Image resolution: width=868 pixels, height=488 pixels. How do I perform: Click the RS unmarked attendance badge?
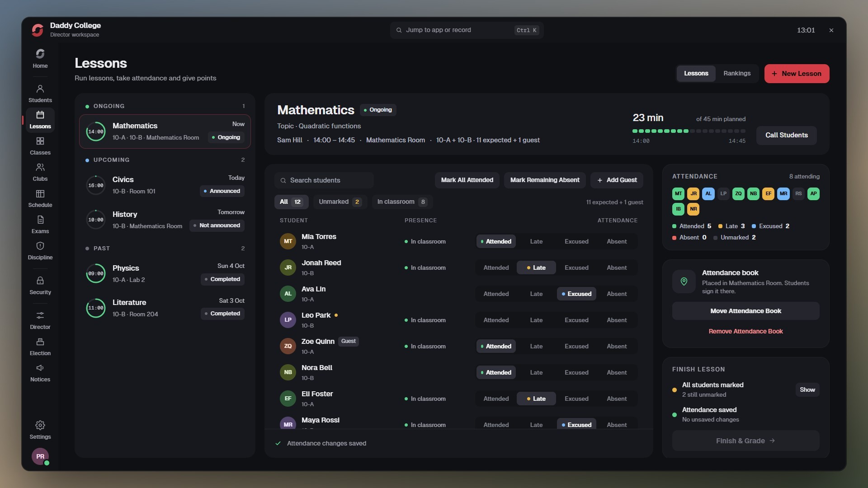(x=798, y=194)
